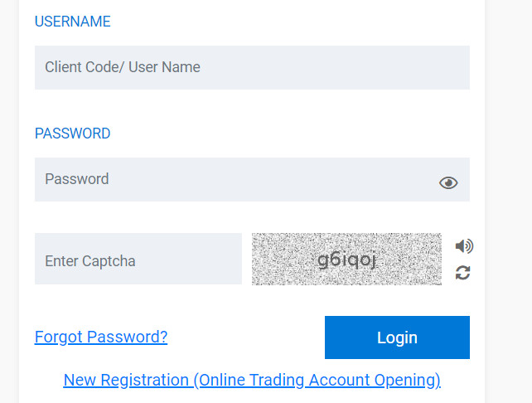Screen dimensions: 532x403
Task: Open New Registration (Online Trading Account Opening)
Action: [252, 380]
